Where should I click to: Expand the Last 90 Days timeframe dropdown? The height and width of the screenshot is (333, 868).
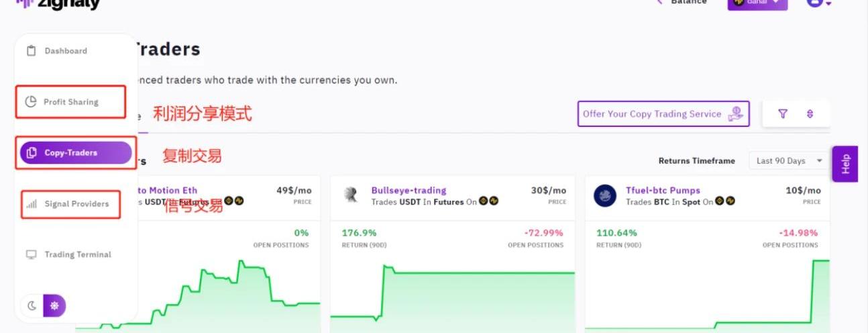789,161
